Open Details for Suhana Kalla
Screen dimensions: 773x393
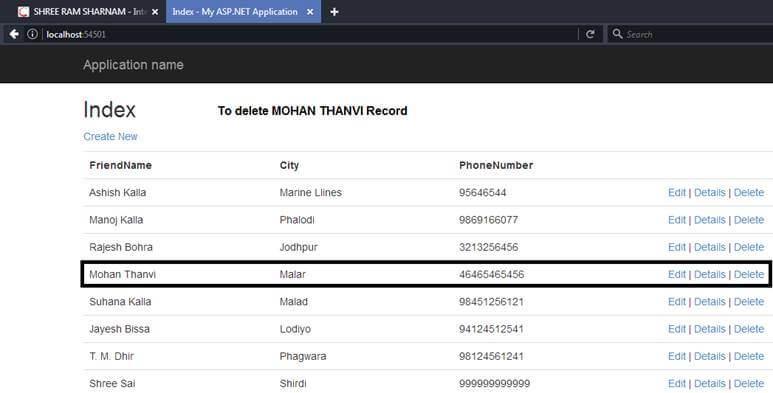[x=710, y=302]
